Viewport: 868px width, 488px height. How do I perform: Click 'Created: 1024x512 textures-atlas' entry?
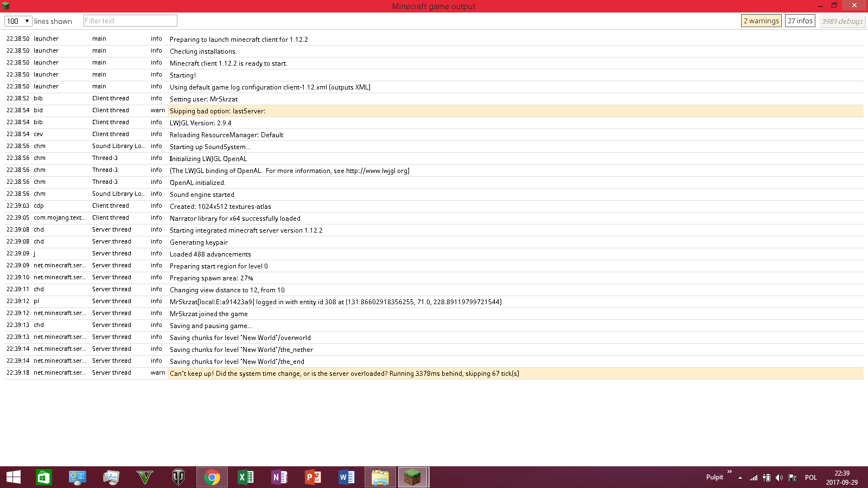pyautogui.click(x=221, y=207)
